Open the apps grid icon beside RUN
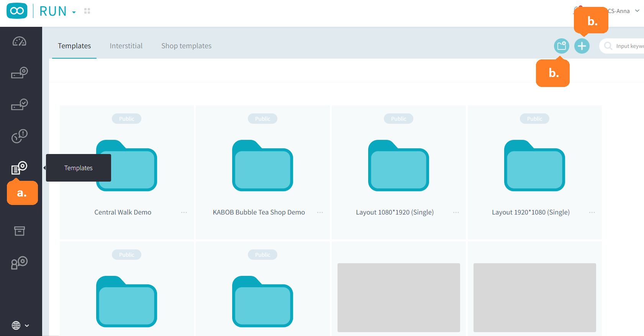 point(87,11)
